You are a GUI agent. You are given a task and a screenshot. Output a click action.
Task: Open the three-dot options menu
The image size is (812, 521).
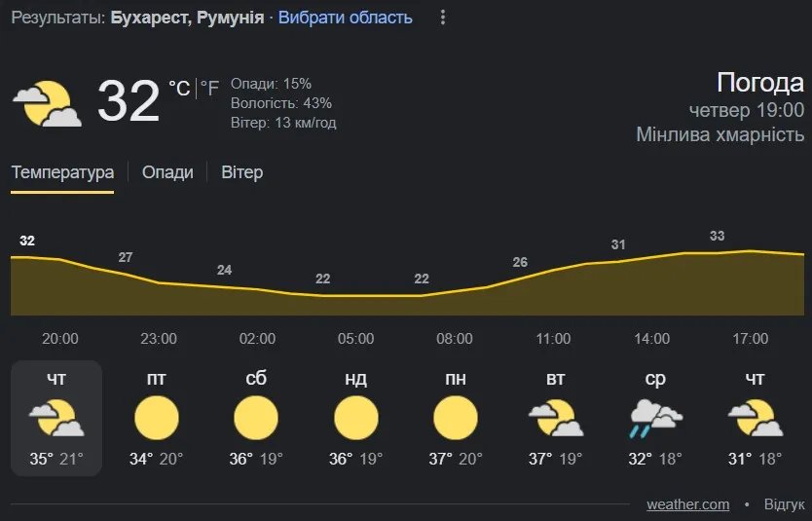[443, 18]
